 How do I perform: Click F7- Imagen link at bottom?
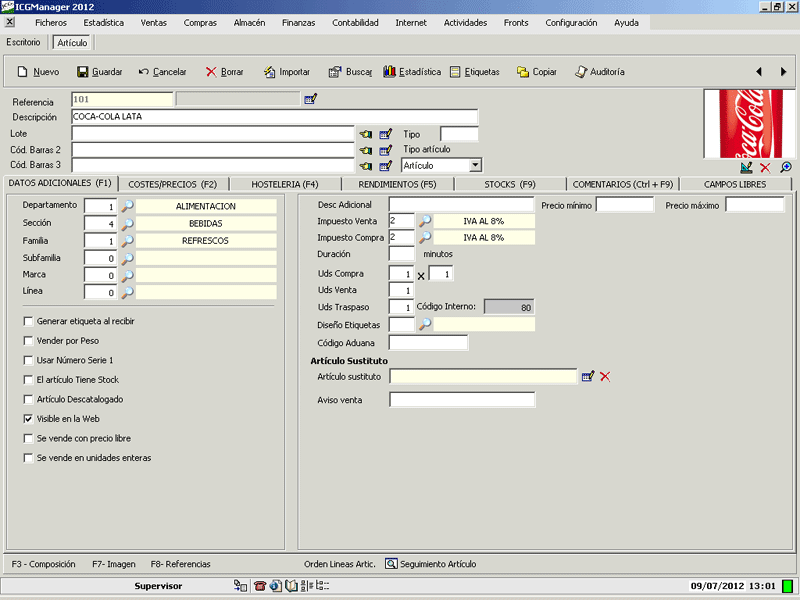point(113,564)
